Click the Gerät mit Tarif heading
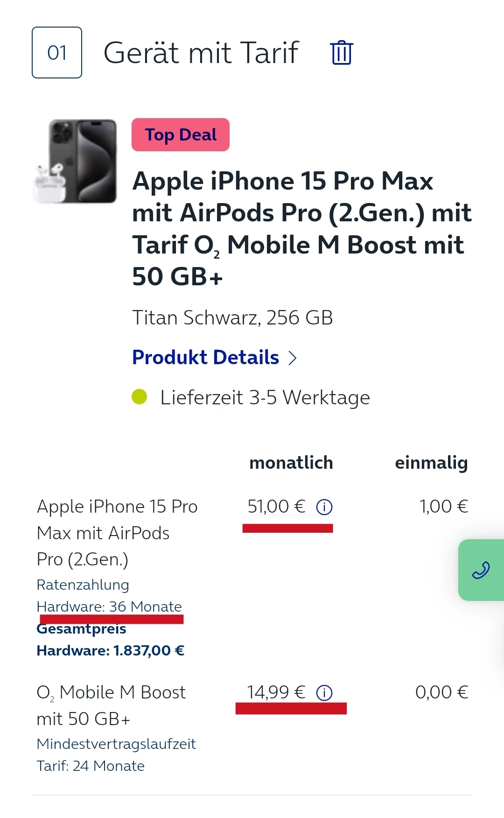The image size is (504, 818). (201, 52)
